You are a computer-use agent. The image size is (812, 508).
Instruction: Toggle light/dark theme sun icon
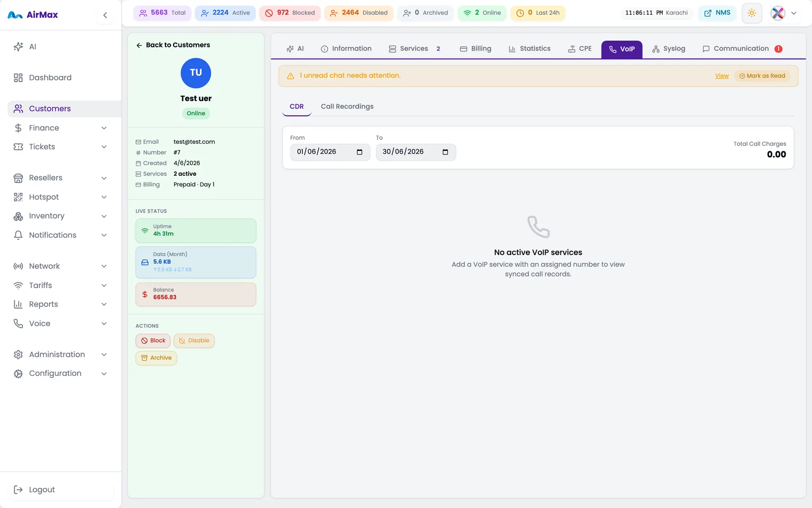point(752,13)
